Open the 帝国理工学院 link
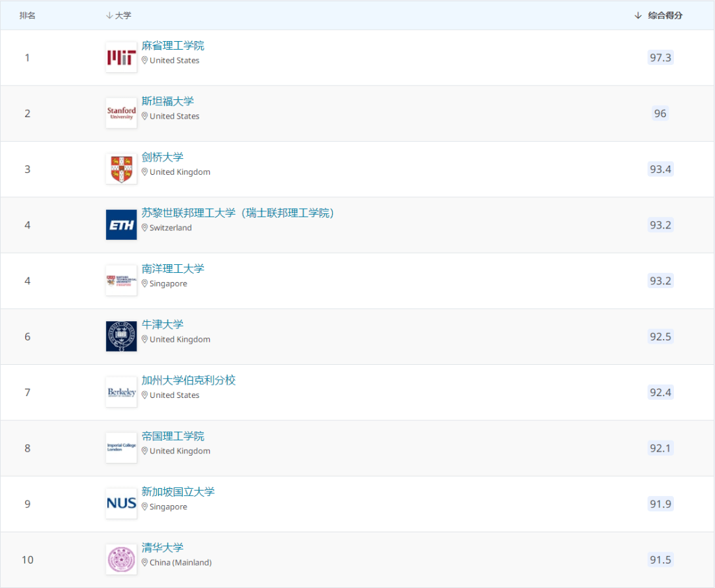This screenshot has height=588, width=715. click(x=173, y=436)
